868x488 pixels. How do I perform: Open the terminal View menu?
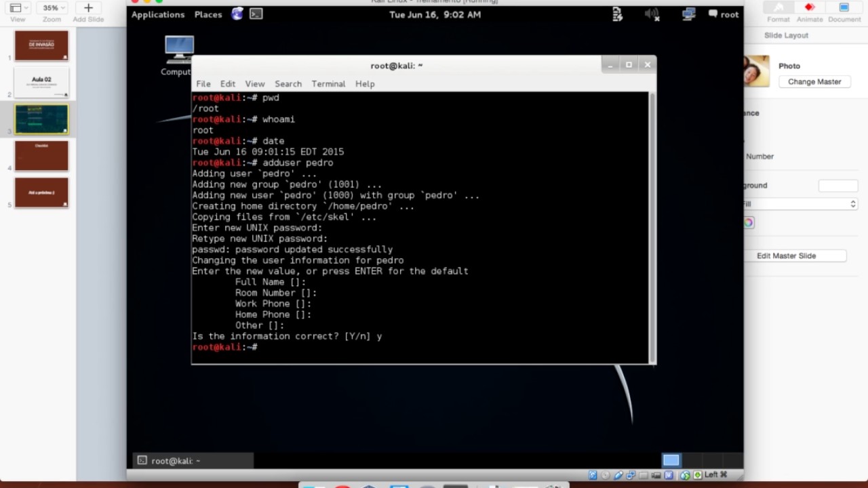255,84
